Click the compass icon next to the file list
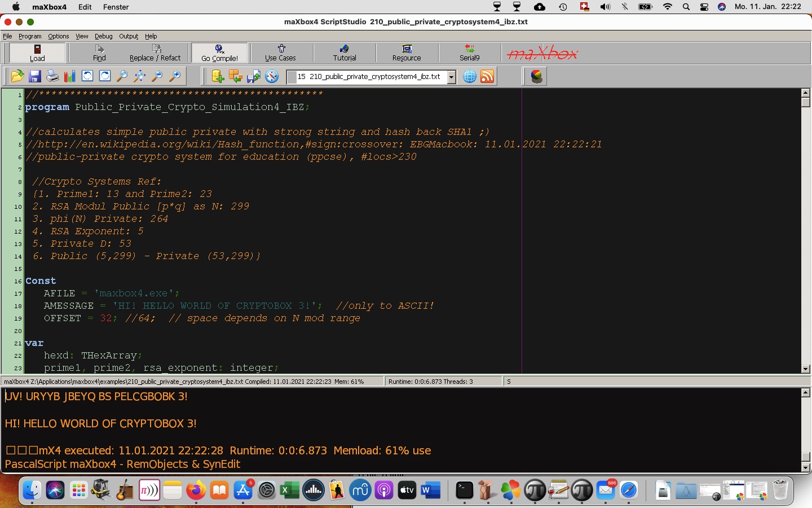This screenshot has width=812, height=508. tap(272, 76)
